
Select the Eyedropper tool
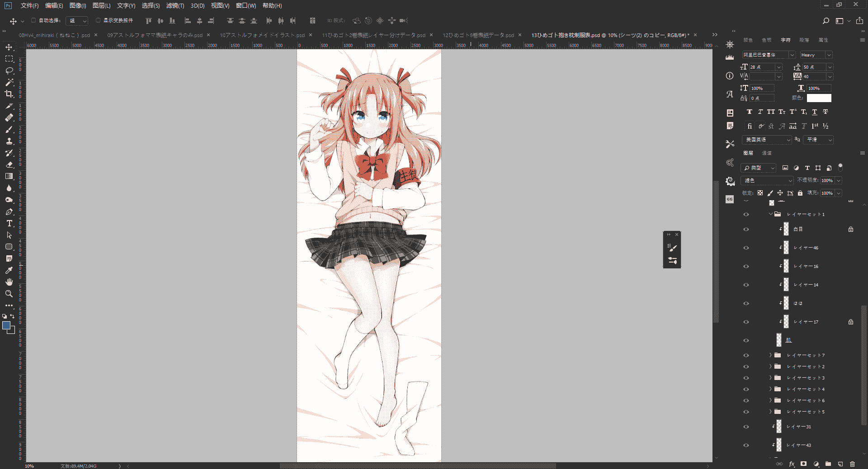(9, 270)
